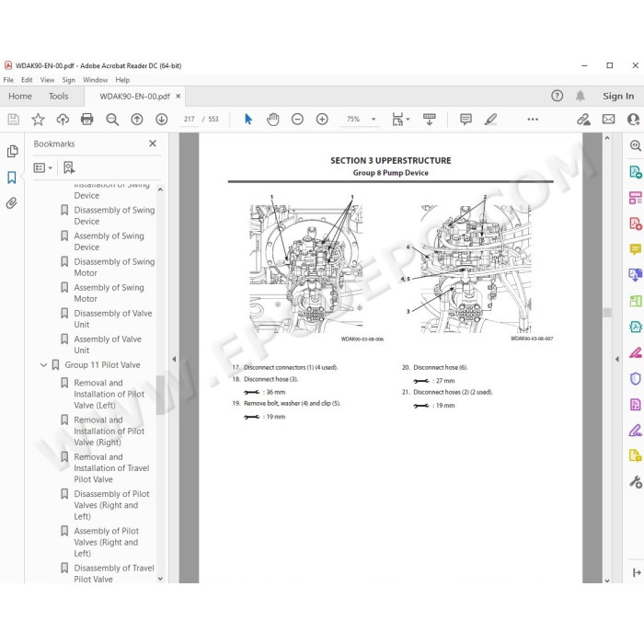Open Assembly of Pilot Valves bookmark
This screenshot has width=644, height=644.
point(106,542)
